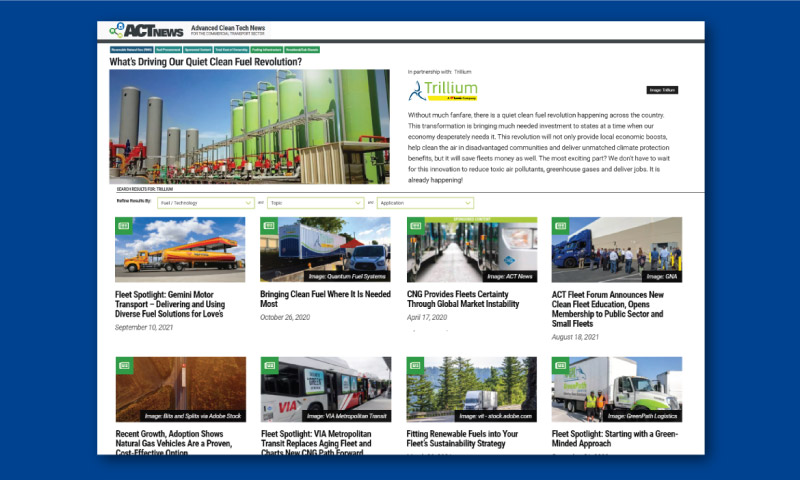This screenshot has height=480, width=800.
Task: Click the GreenPath Logistics truck thumbnail
Action: pos(617,389)
